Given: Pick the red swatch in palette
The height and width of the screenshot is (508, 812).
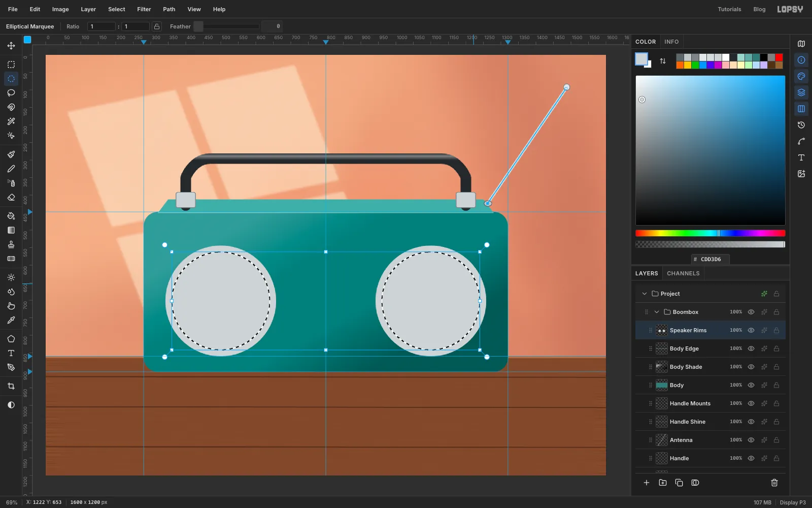Looking at the screenshot, I should click(779, 57).
